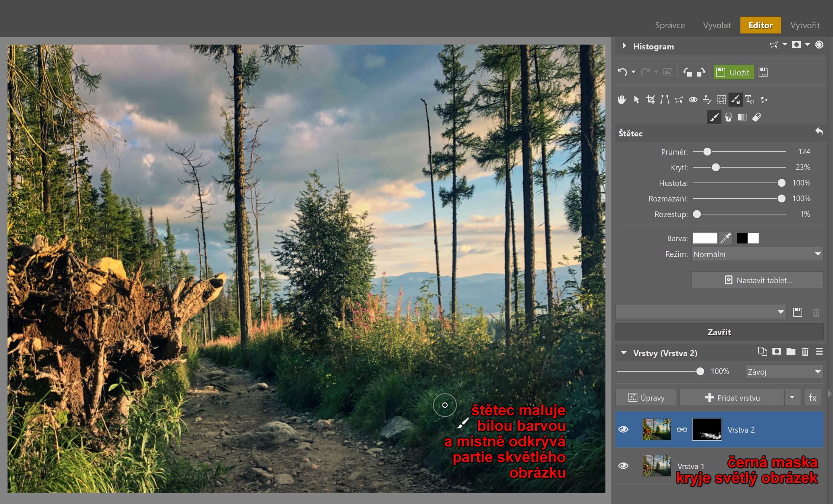Toggle the mask link on Vrstva 2
The height and width of the screenshot is (504, 833).
[x=682, y=430]
